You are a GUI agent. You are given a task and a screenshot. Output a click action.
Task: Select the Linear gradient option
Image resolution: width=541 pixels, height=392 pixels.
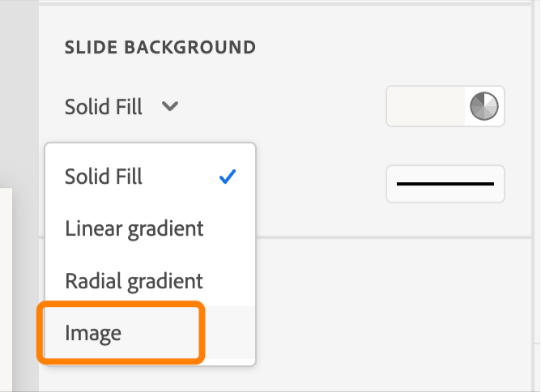tap(134, 228)
